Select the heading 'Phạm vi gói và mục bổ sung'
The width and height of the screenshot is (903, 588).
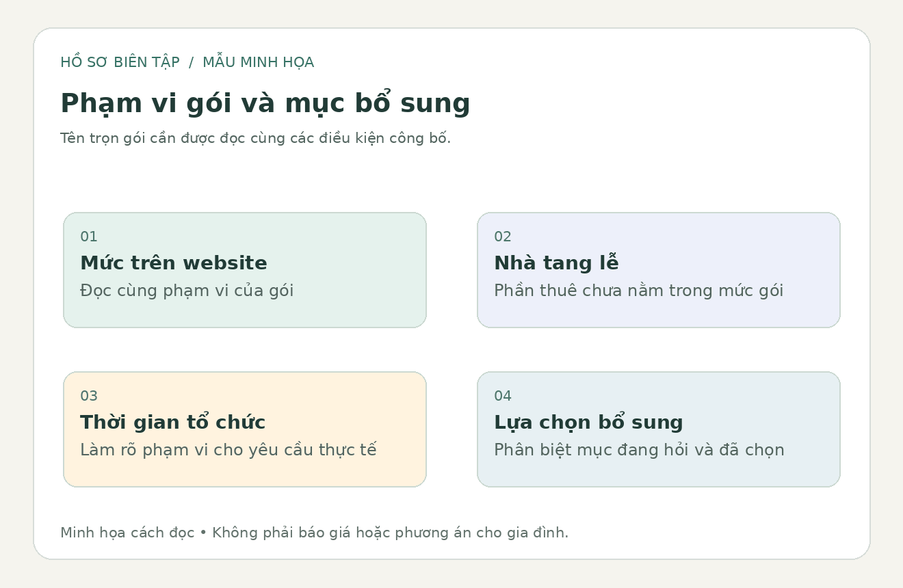(x=265, y=103)
